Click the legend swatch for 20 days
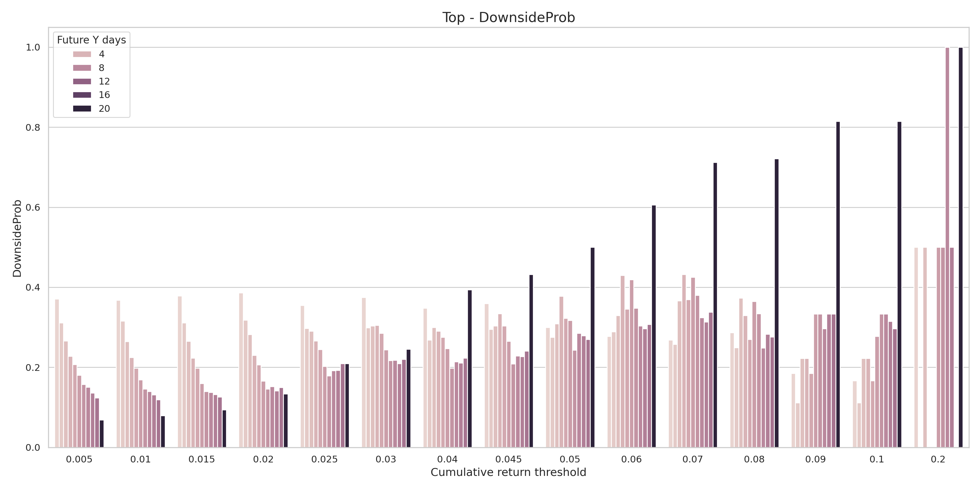 [x=82, y=109]
